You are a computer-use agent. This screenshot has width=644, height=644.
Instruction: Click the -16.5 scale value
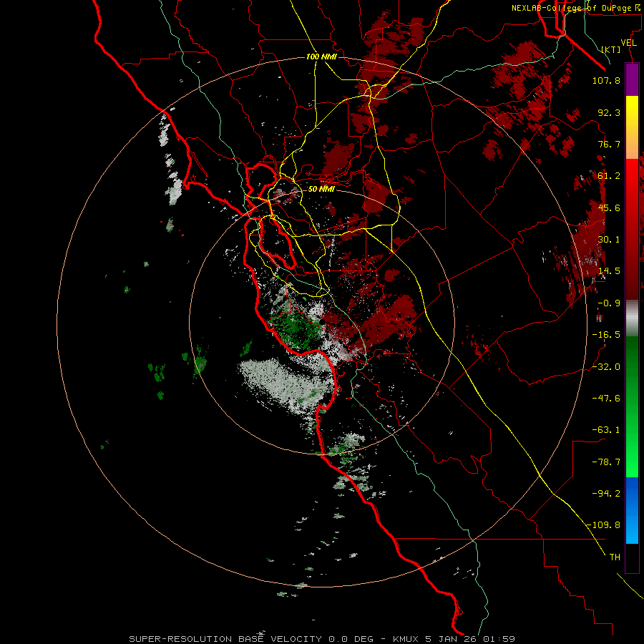606,335
